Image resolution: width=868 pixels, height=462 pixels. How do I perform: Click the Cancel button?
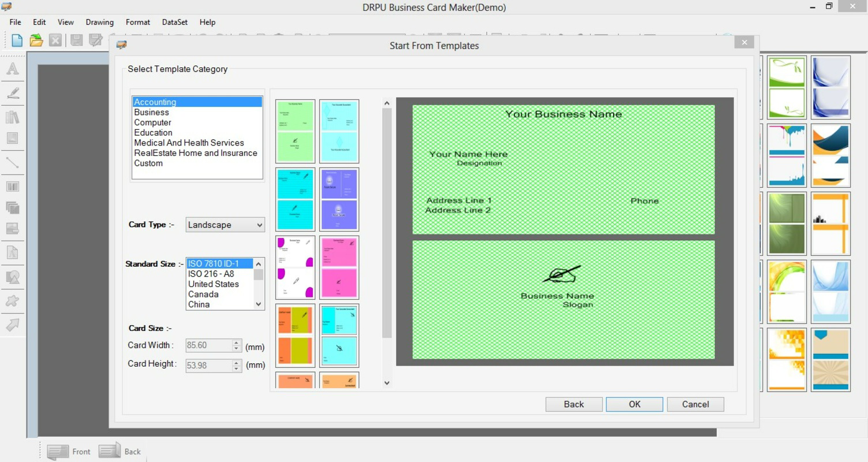click(695, 404)
